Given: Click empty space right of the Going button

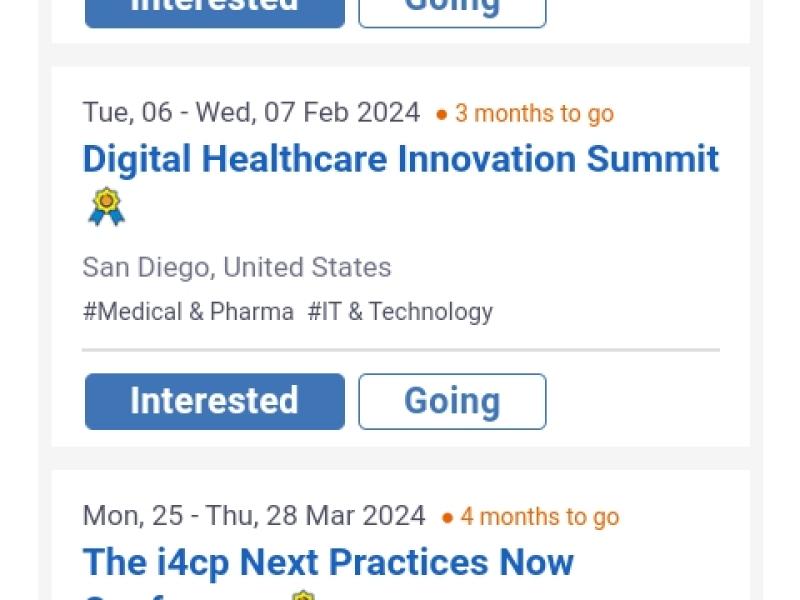Looking at the screenshot, I should (640, 401).
